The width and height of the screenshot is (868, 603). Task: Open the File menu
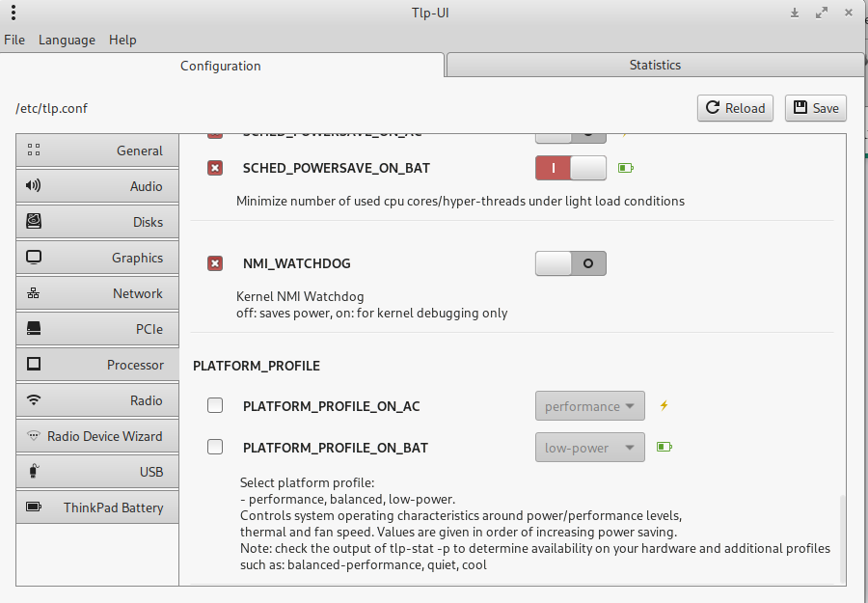[14, 40]
